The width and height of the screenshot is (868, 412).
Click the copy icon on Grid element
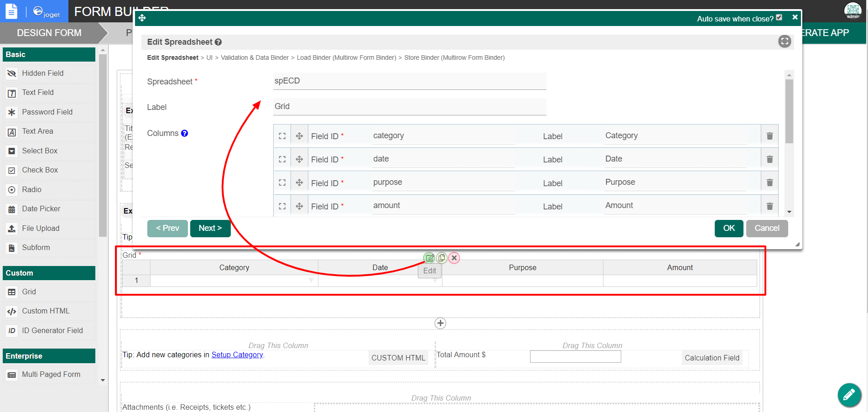click(x=442, y=258)
